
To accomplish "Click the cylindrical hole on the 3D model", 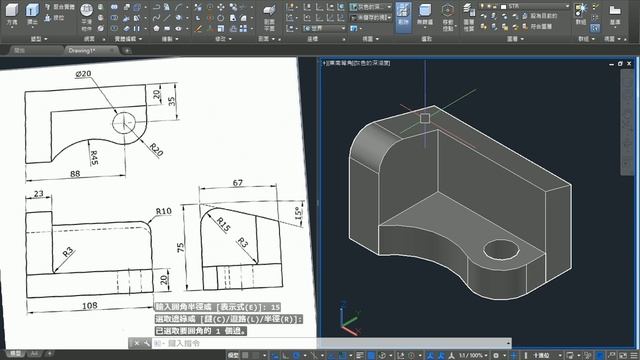I will pos(501,249).
